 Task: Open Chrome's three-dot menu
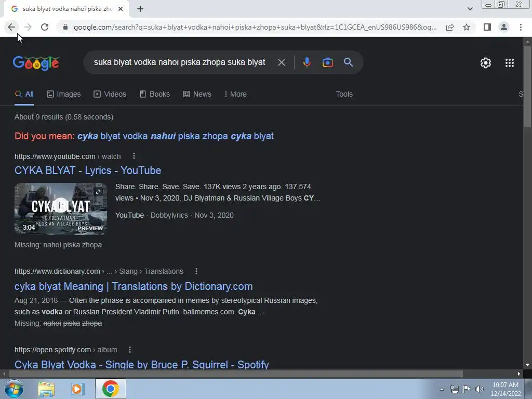tap(521, 27)
